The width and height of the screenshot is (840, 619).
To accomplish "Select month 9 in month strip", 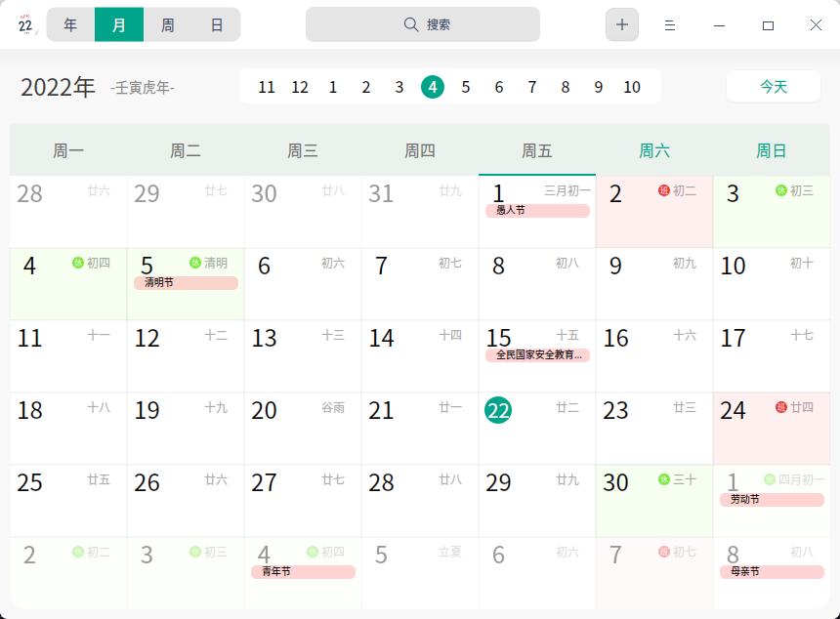I will pyautogui.click(x=599, y=87).
